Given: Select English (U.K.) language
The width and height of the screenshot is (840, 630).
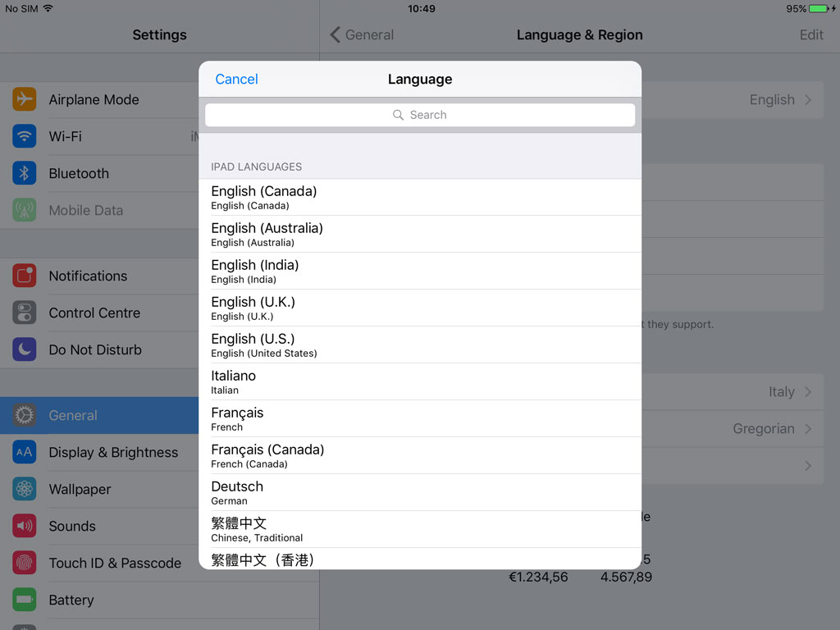Looking at the screenshot, I should pos(420,308).
